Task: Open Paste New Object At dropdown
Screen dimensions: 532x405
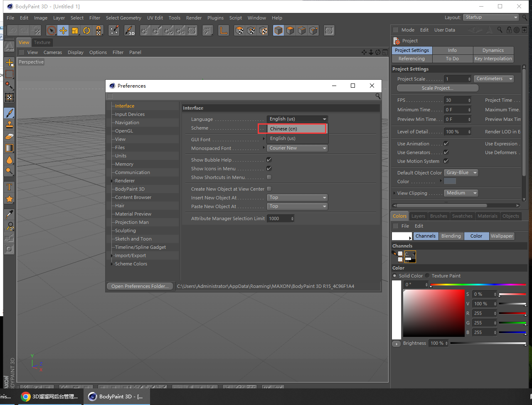Action: 297,206
